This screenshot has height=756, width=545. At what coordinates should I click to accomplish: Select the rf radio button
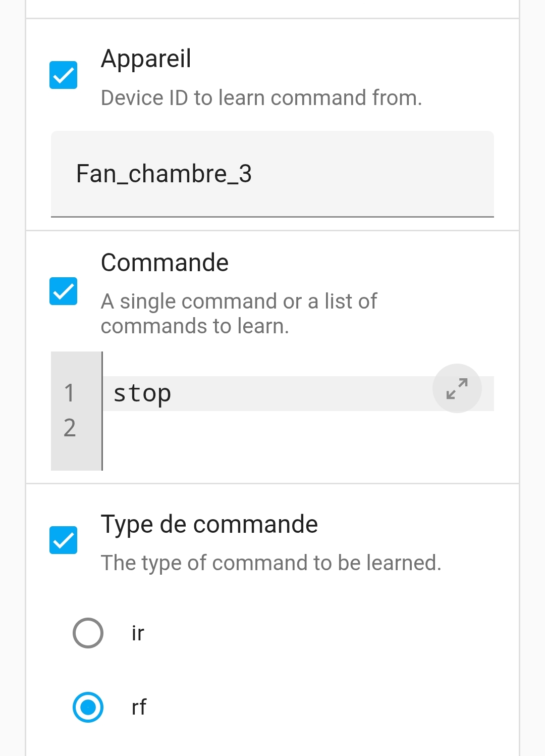click(x=88, y=707)
